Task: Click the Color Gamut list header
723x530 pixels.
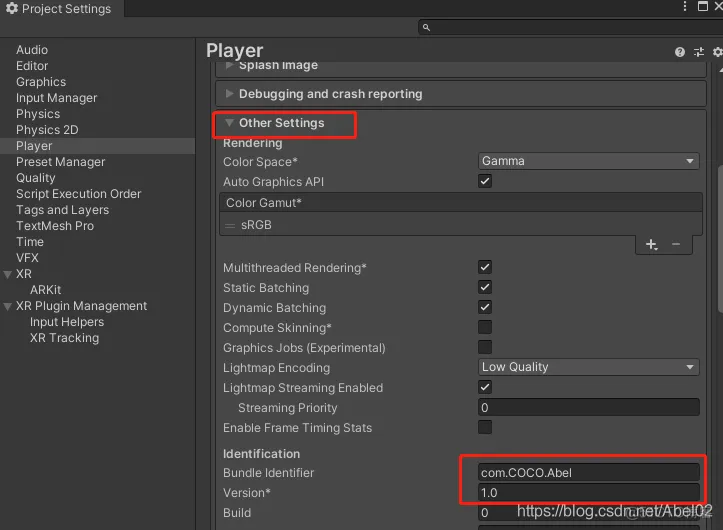Action: pos(461,203)
